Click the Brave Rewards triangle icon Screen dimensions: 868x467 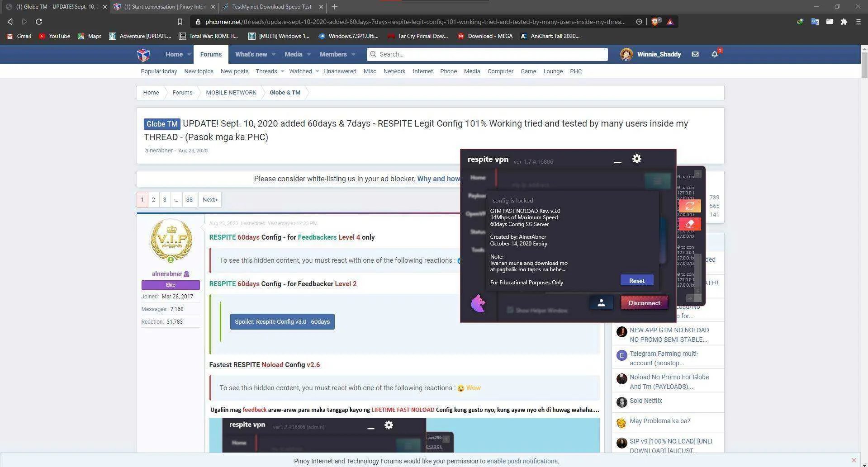pos(670,22)
